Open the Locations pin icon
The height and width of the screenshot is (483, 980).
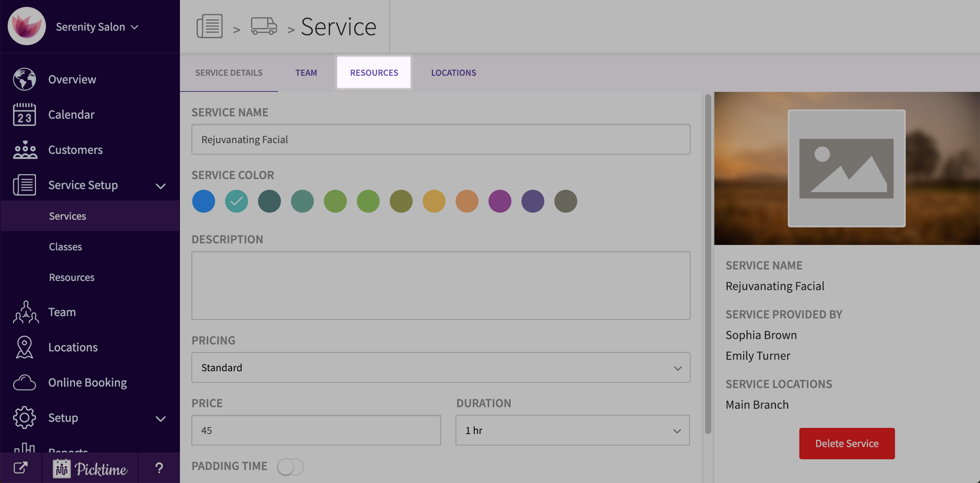coord(24,347)
